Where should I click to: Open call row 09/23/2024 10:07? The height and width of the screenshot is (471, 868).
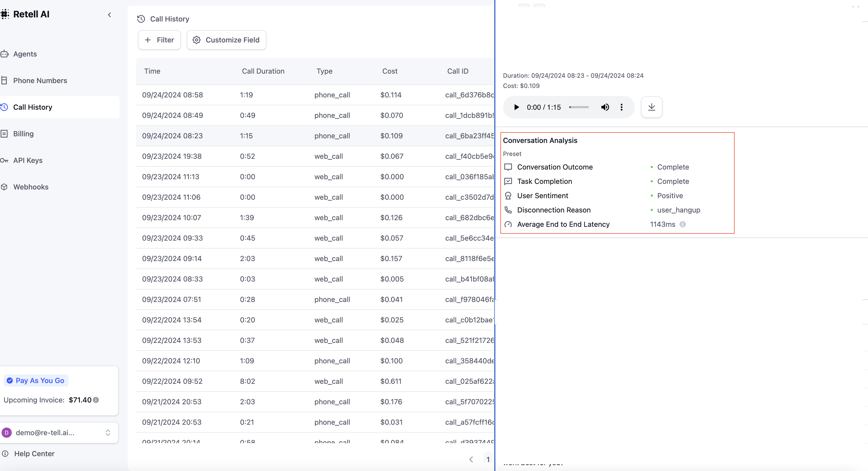coord(315,218)
